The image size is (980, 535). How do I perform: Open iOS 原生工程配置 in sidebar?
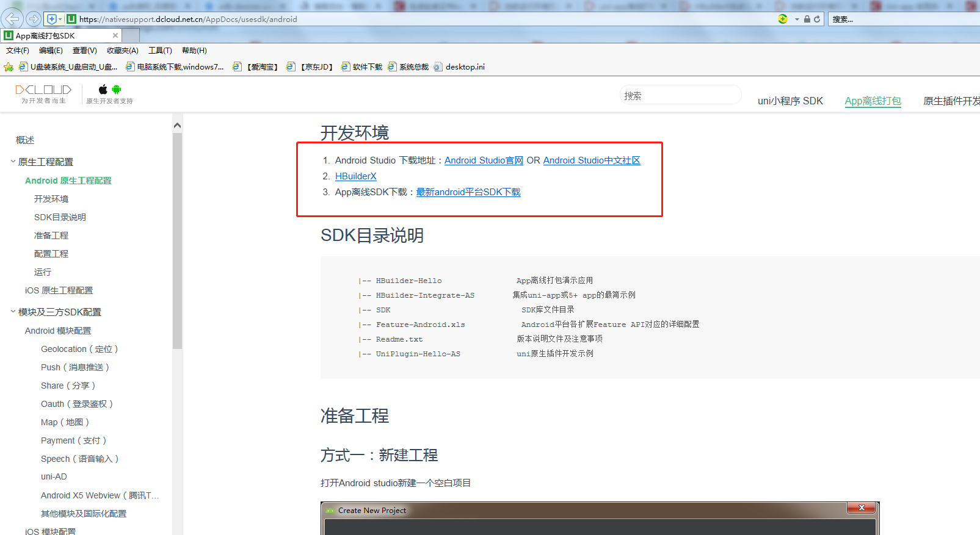(x=59, y=290)
